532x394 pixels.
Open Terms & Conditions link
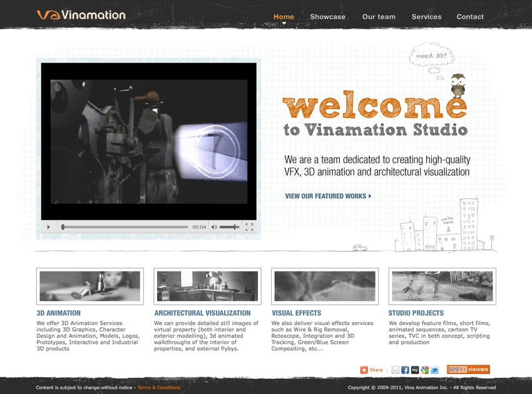pos(159,387)
